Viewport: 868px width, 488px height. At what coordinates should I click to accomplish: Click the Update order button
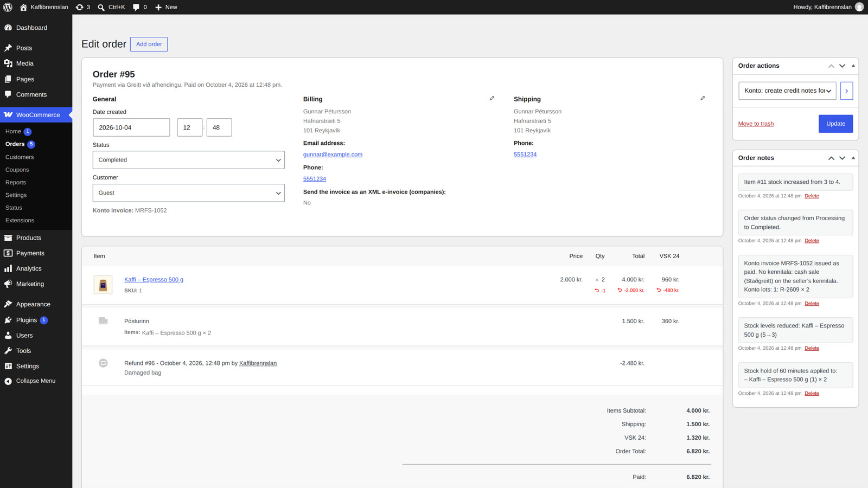[x=835, y=124]
